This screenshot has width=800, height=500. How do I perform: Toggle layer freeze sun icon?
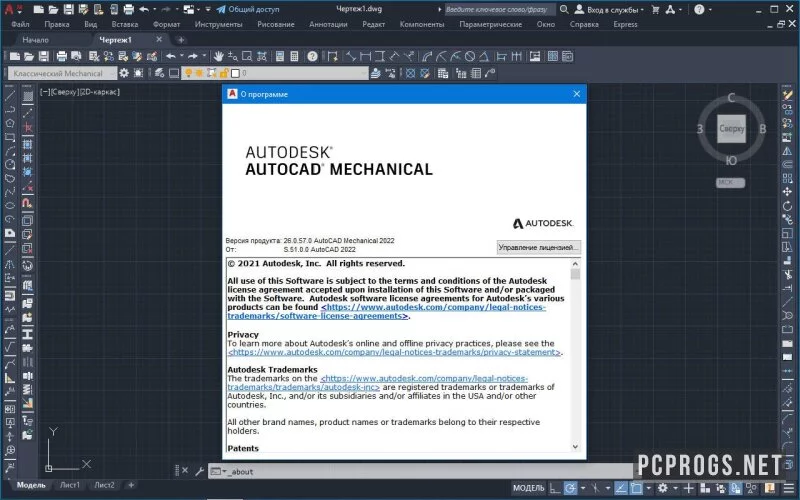[199, 73]
